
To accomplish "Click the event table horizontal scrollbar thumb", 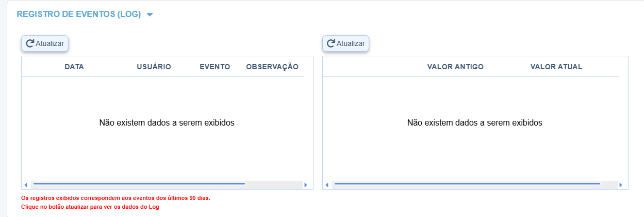I will pos(138,184).
